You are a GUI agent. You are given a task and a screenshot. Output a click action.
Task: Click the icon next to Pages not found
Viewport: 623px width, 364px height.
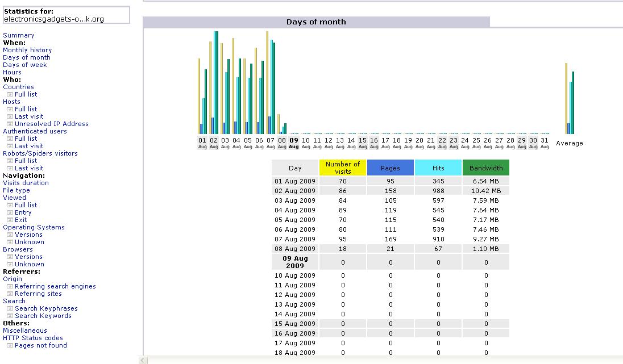coord(10,345)
